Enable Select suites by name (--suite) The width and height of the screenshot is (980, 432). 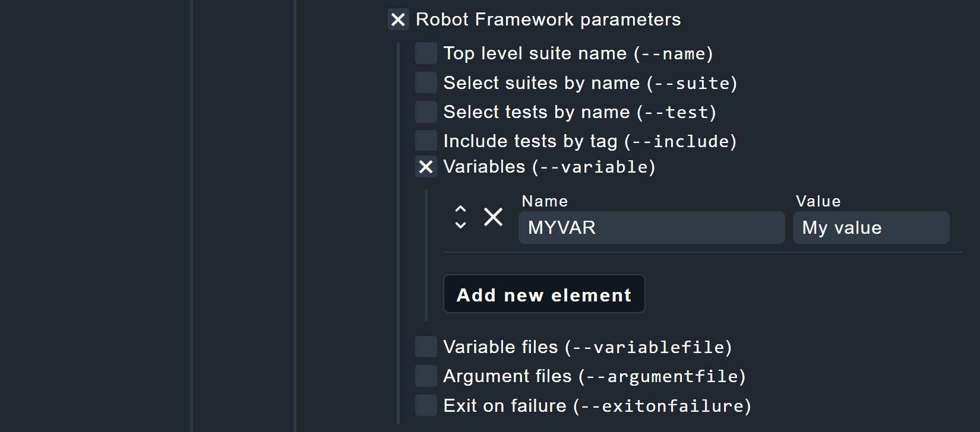click(x=426, y=82)
